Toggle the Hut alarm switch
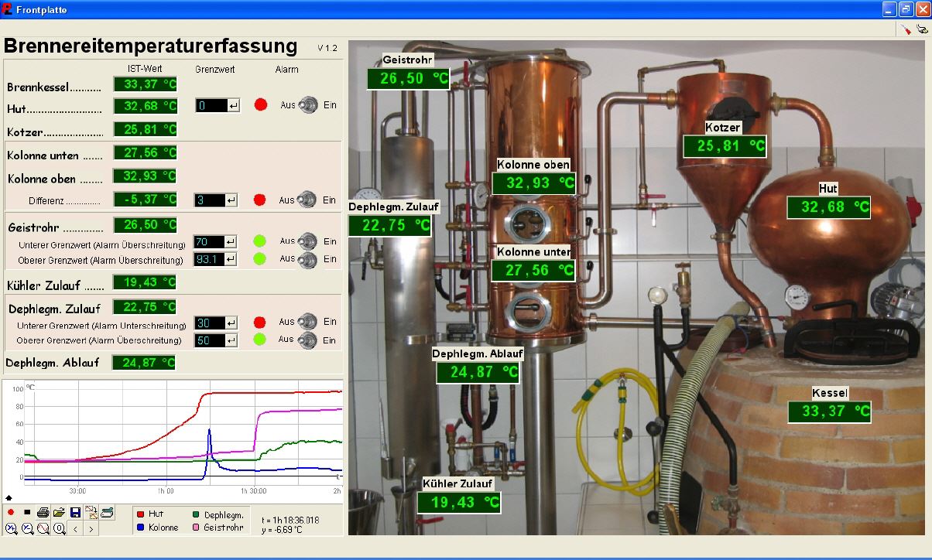The height and width of the screenshot is (560, 932). point(309,104)
